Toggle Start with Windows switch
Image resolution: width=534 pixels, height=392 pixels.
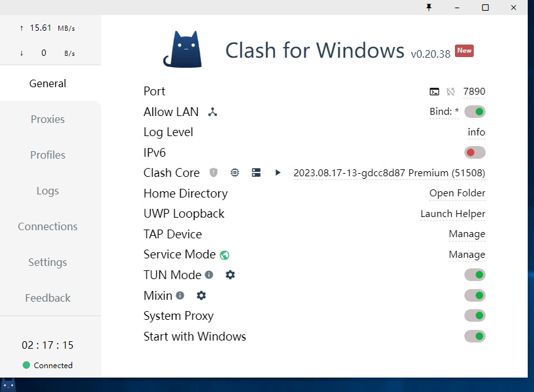click(475, 336)
